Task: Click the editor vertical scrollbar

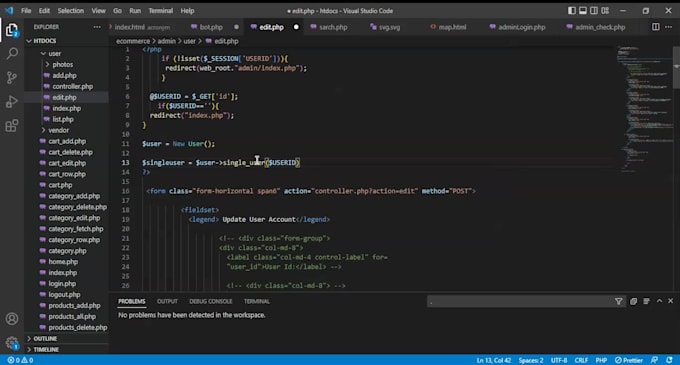Action: pos(677,67)
